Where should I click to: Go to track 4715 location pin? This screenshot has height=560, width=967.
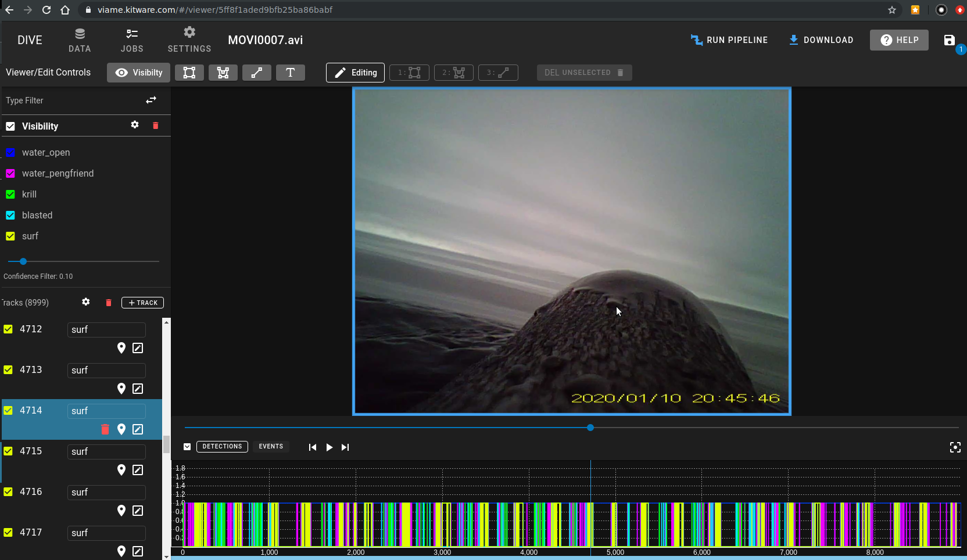(121, 470)
